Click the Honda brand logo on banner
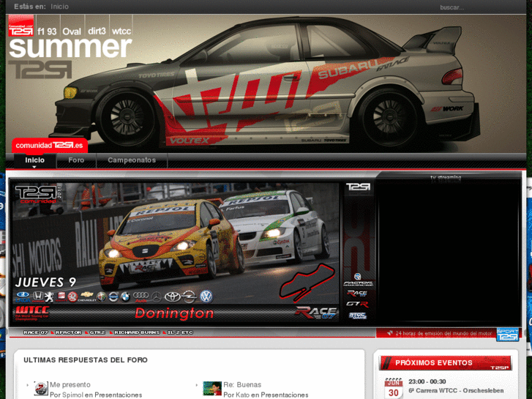The width and height of the screenshot is (532, 399). pos(37,297)
